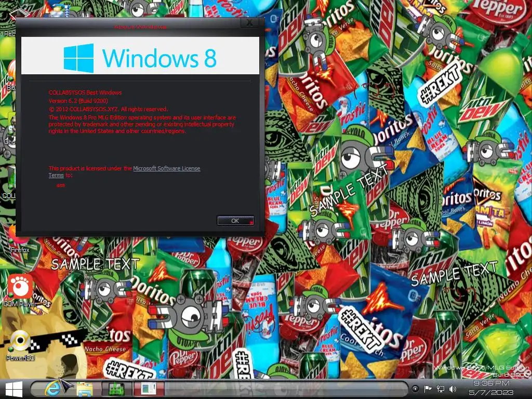Click the OK button in About Windows

pos(235,220)
